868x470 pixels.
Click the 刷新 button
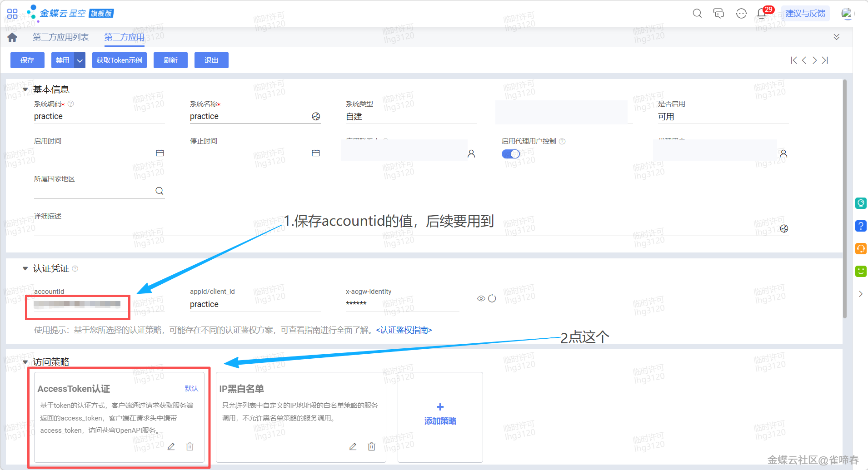[170, 60]
